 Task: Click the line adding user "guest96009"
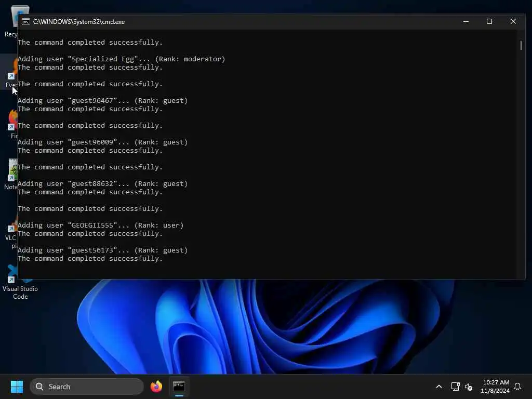[x=103, y=142]
